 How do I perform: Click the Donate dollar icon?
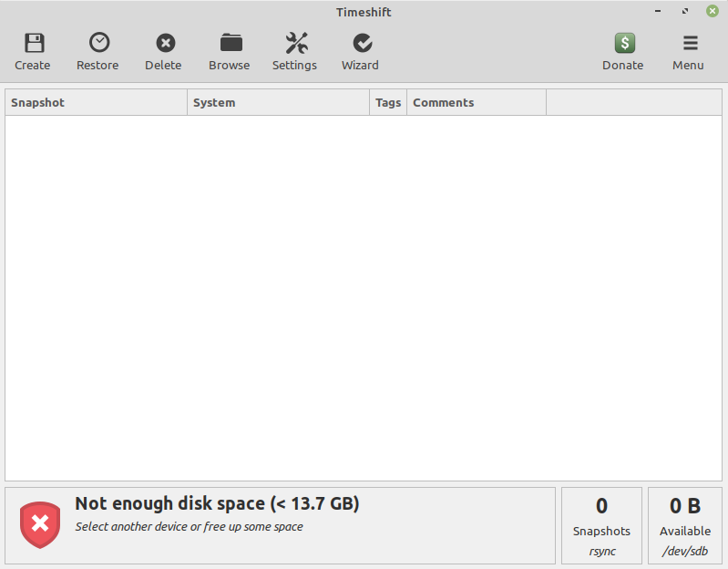(x=624, y=43)
